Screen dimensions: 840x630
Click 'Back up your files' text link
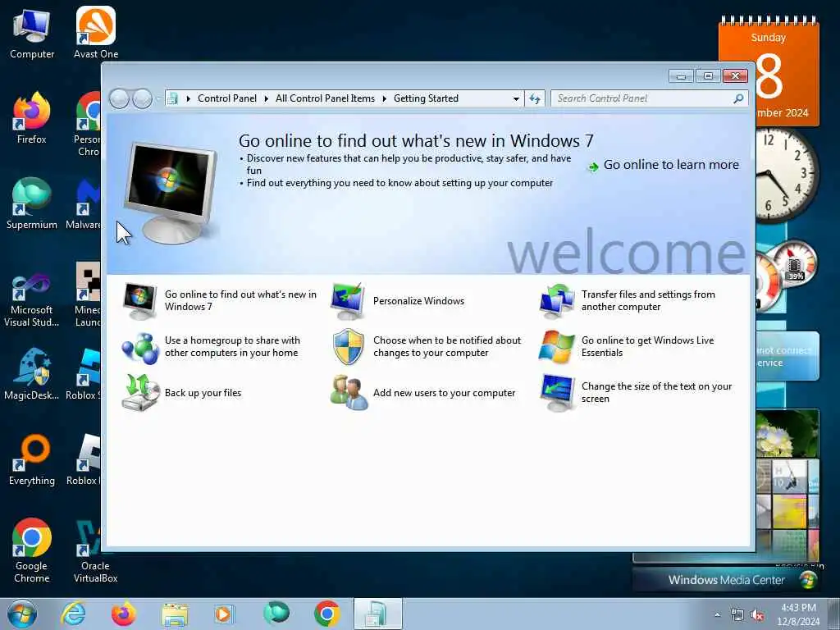(203, 393)
